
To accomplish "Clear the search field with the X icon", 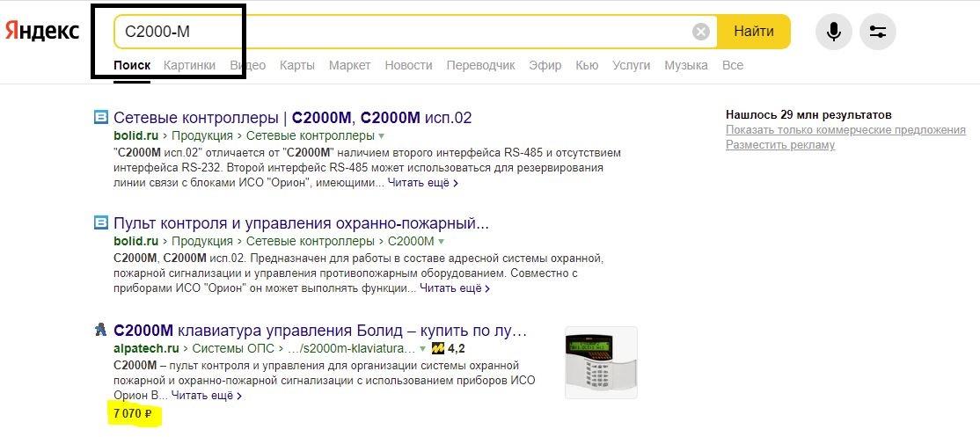I will coord(700,33).
